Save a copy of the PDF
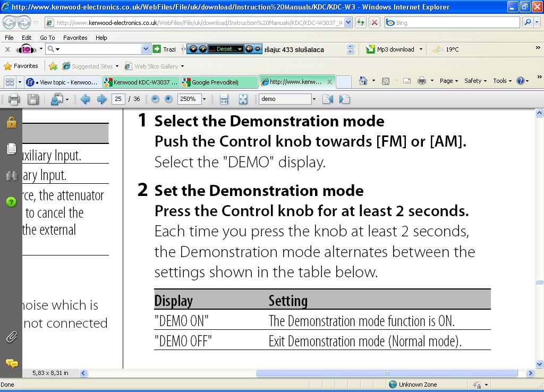The width and height of the screenshot is (544, 392). coord(33,99)
